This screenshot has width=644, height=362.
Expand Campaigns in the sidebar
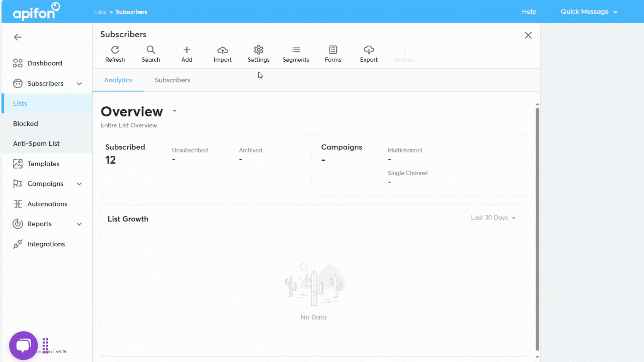(x=79, y=184)
